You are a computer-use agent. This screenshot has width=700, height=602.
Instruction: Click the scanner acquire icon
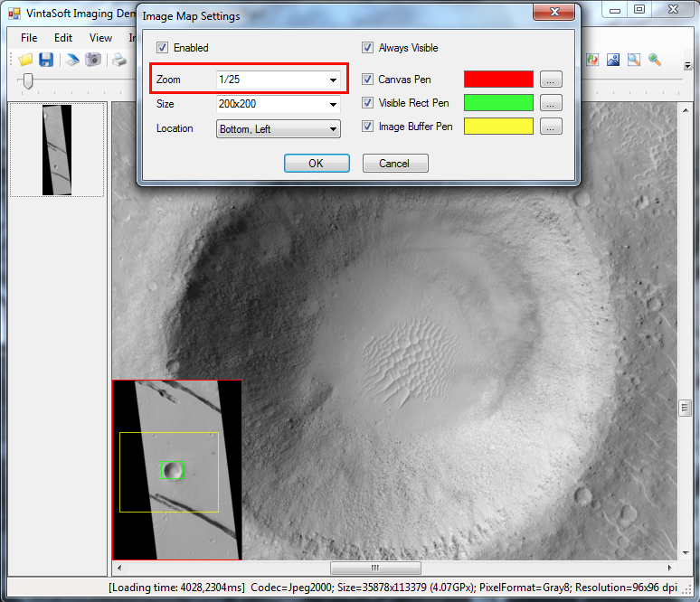[x=72, y=60]
